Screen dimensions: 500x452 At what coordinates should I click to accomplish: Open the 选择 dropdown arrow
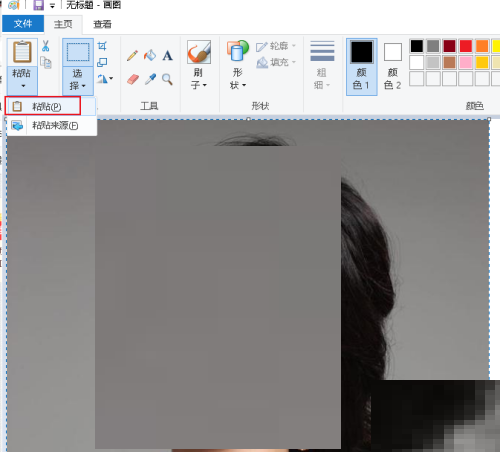coord(83,86)
